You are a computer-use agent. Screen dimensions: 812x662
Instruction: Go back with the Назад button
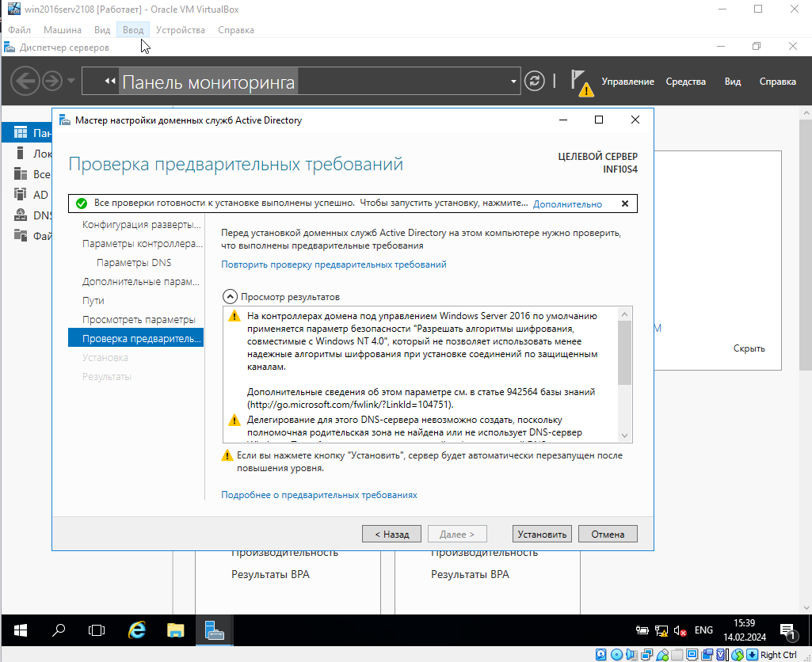391,534
